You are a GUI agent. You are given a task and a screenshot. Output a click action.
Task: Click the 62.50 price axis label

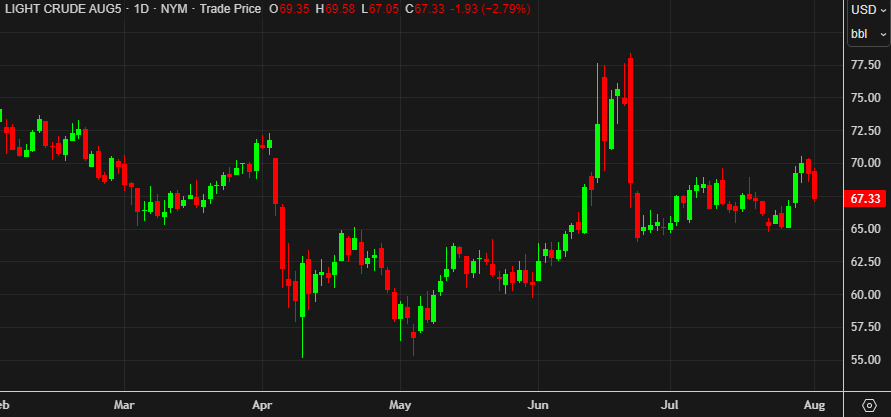tap(865, 261)
